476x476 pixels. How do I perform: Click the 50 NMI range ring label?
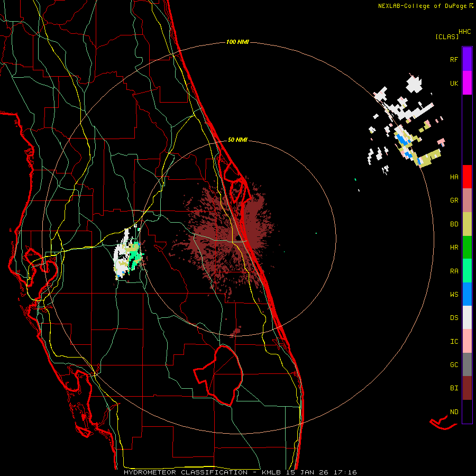click(x=237, y=140)
